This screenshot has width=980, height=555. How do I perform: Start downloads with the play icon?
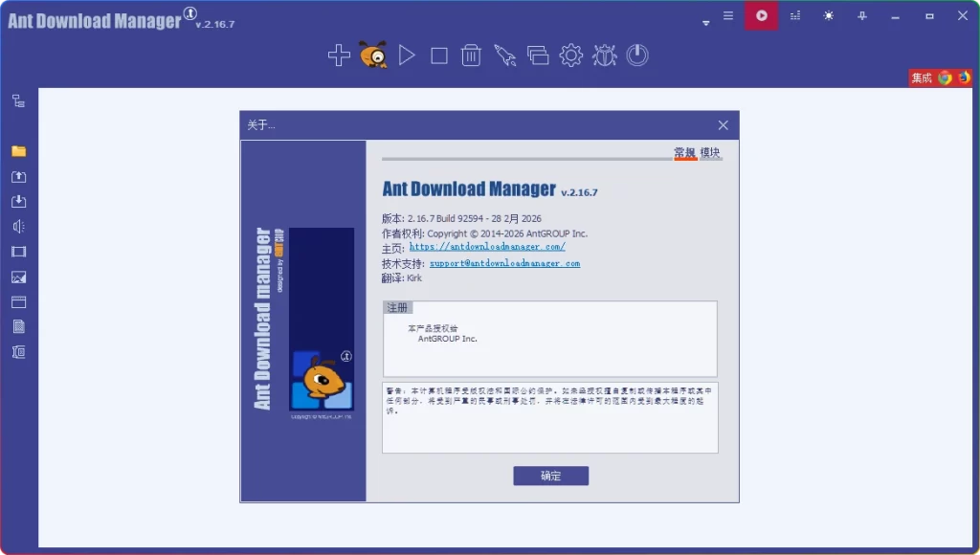coord(406,55)
